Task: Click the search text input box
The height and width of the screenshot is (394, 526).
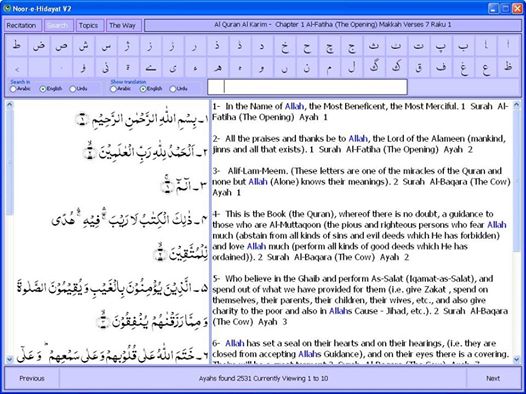Action: tap(307, 87)
